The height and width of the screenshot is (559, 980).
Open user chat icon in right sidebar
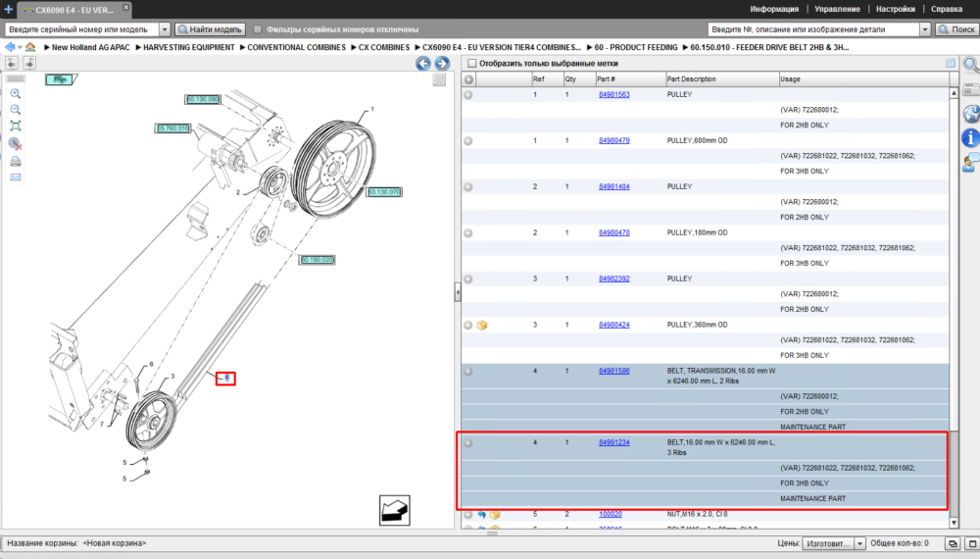pyautogui.click(x=970, y=163)
